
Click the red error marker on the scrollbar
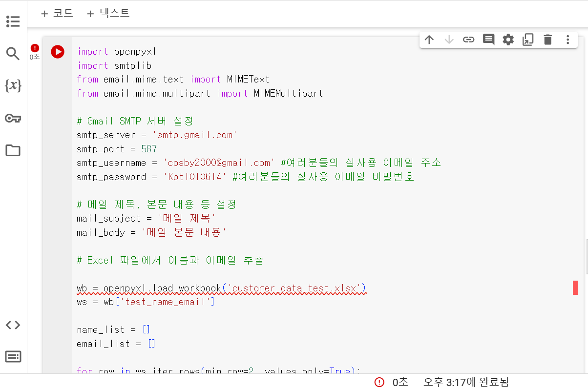(x=575, y=287)
